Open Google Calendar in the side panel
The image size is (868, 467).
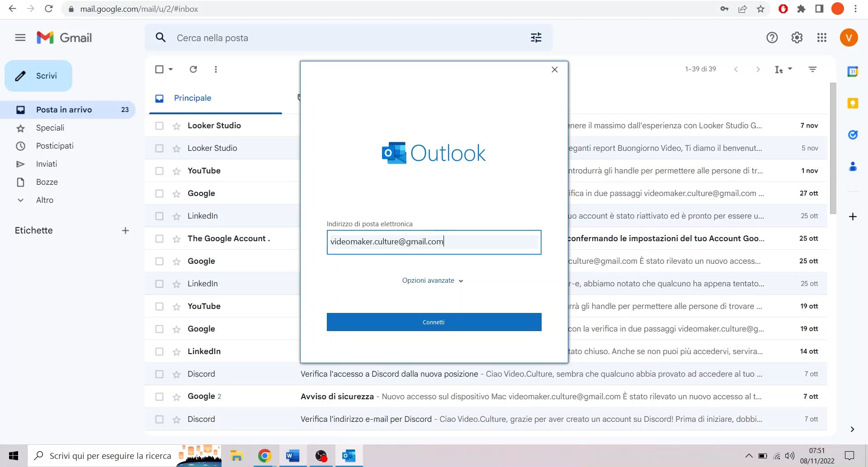[853, 71]
